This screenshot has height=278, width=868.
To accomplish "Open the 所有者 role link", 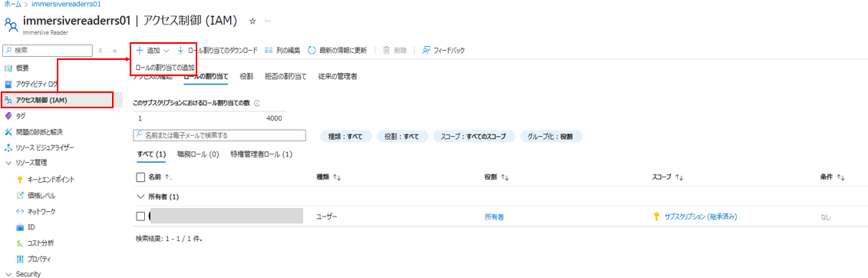I will coord(493,217).
